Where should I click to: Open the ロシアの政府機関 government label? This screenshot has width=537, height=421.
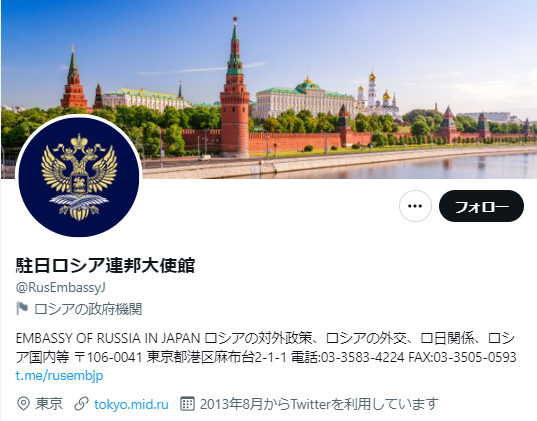(x=88, y=309)
